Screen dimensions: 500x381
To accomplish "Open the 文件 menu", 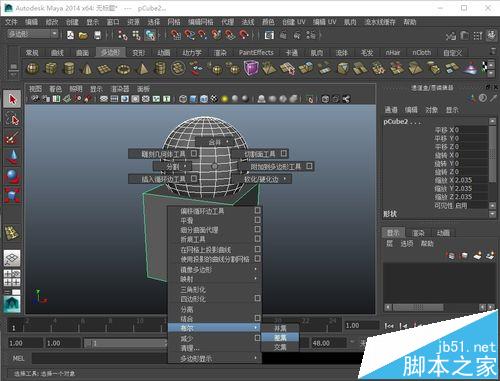I will (11, 22).
